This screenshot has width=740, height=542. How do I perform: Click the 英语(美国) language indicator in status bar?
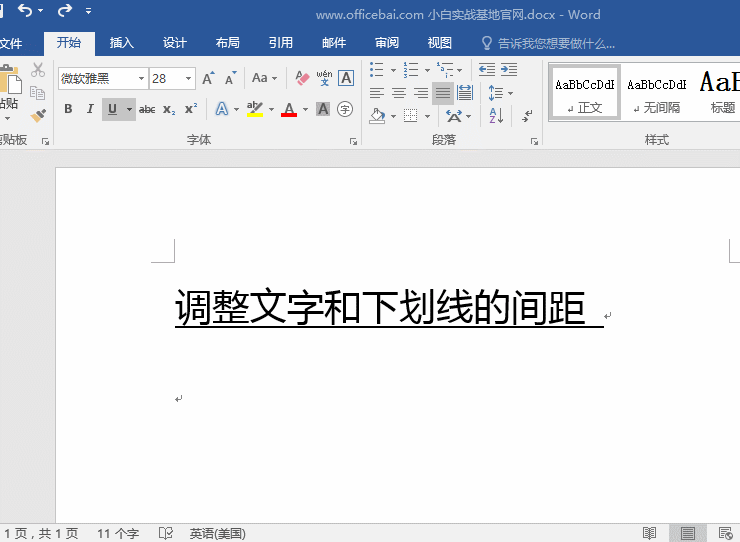point(217,533)
